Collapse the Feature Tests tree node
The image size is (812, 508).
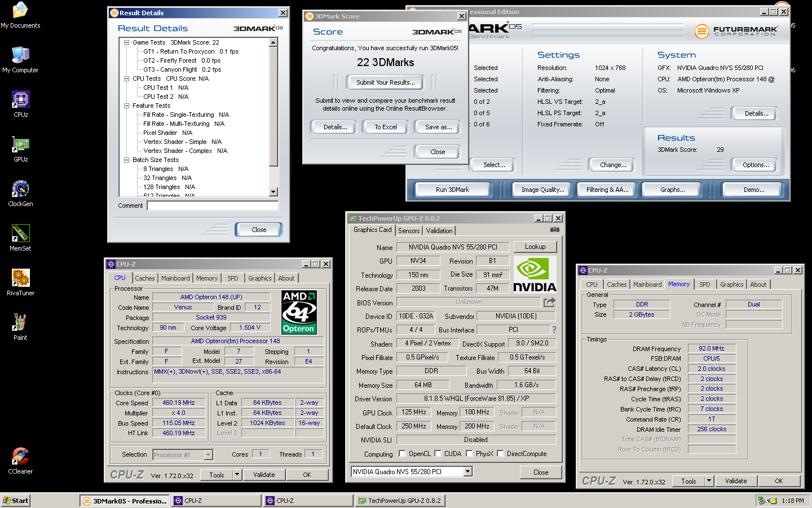[127, 106]
